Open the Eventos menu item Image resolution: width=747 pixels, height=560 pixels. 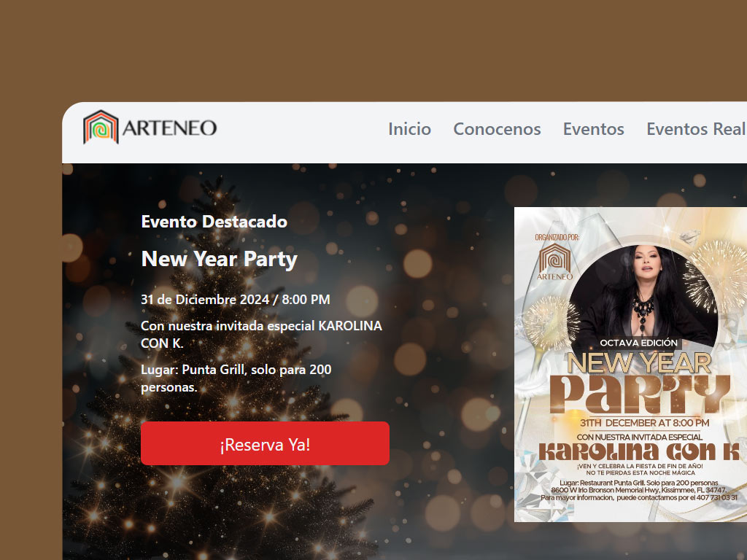[593, 129]
